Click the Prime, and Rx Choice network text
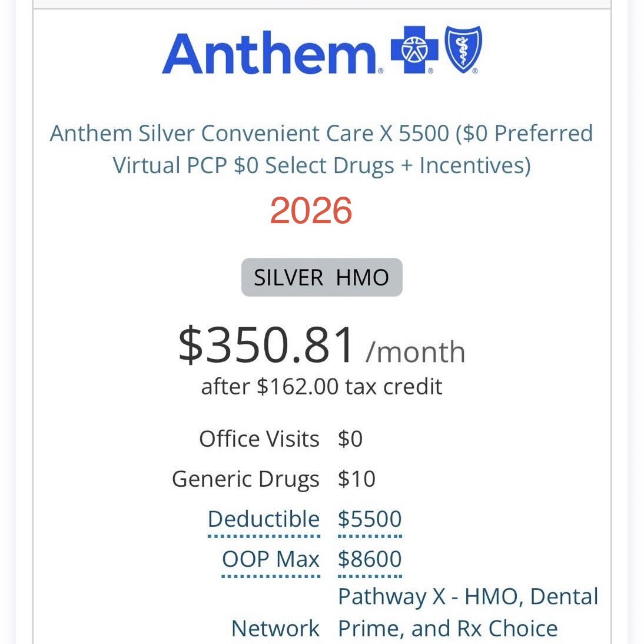The width and height of the screenshot is (644, 644). tap(447, 628)
